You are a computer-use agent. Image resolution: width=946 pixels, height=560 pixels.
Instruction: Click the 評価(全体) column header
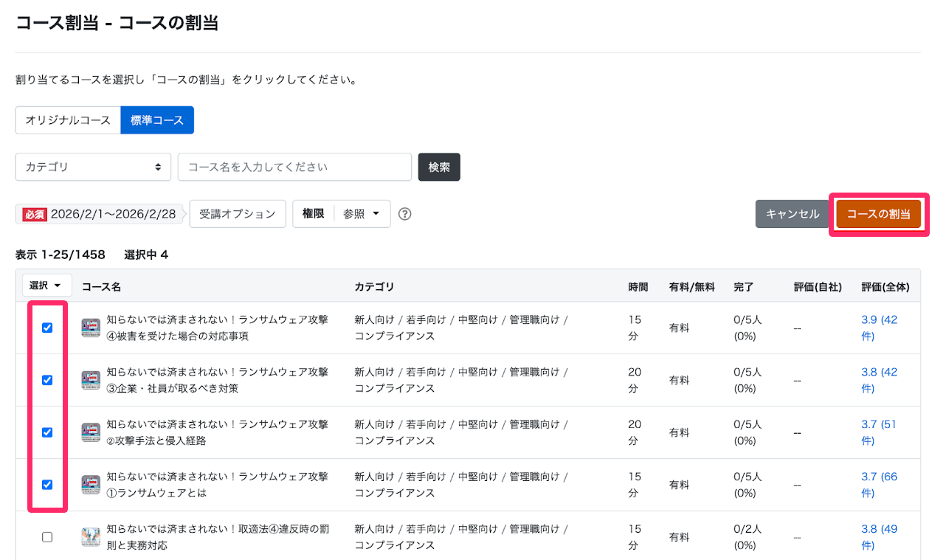click(885, 286)
